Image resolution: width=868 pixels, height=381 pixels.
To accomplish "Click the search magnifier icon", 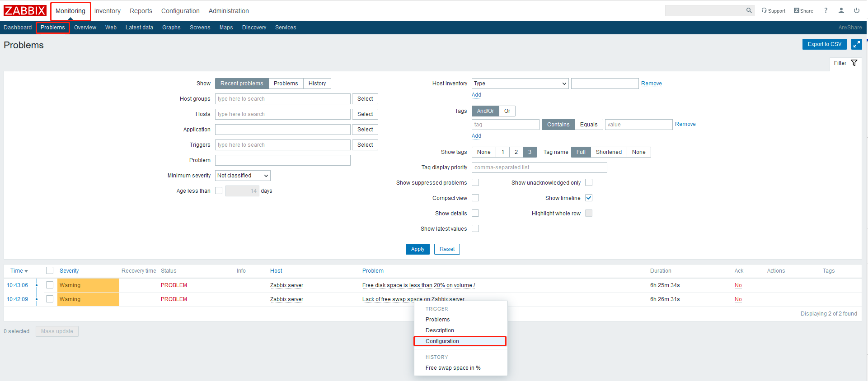I will click(749, 10).
